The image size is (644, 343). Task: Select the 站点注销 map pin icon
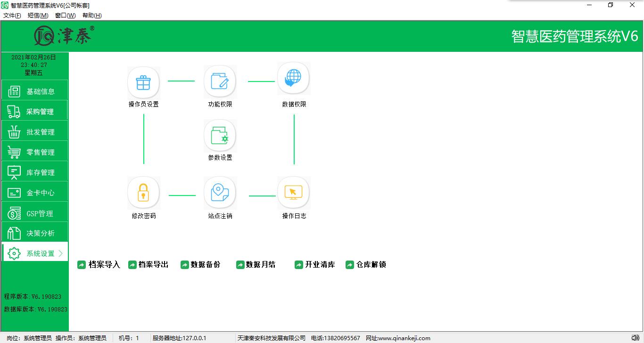click(x=220, y=193)
